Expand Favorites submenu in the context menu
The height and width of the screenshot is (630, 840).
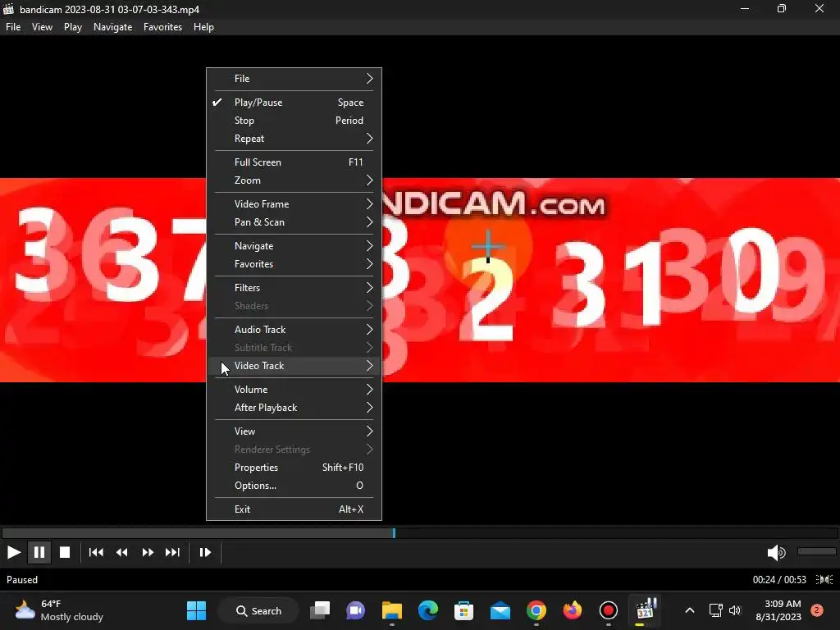coord(294,264)
